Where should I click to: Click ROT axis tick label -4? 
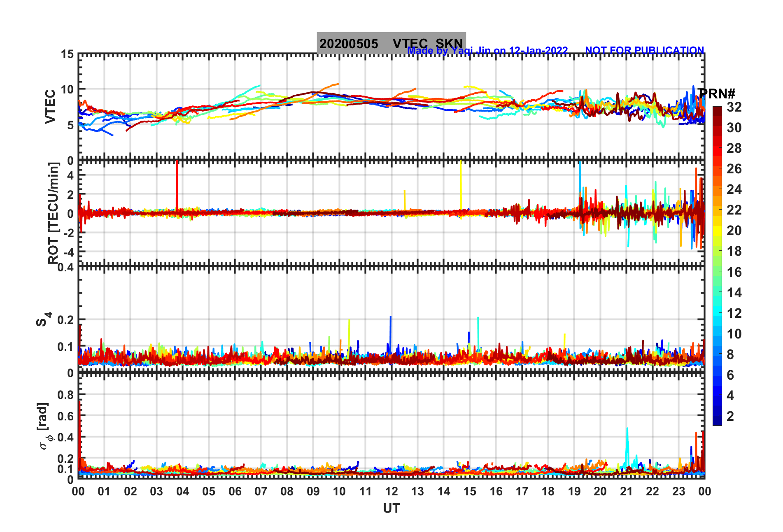70,252
